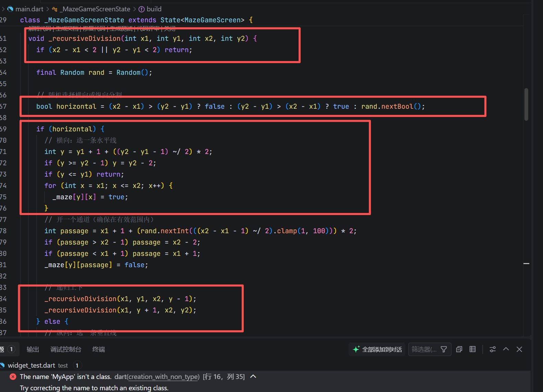543x392 pixels.
Task: Click the red error icon beside MyApp message
Action: pos(13,377)
